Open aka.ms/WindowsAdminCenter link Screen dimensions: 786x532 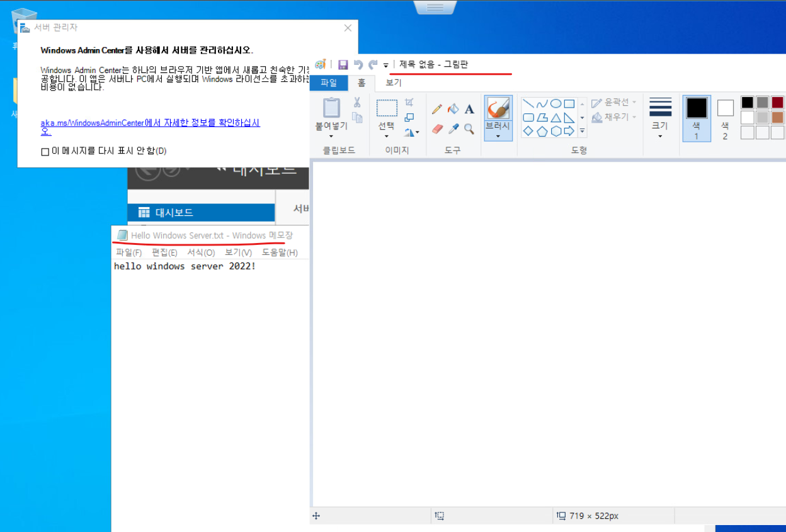tap(151, 127)
